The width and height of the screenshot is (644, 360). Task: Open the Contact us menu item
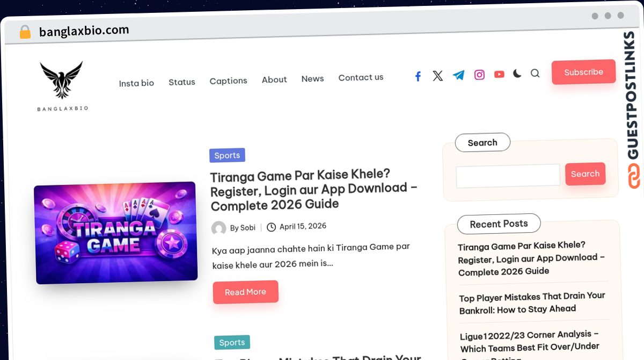361,77
